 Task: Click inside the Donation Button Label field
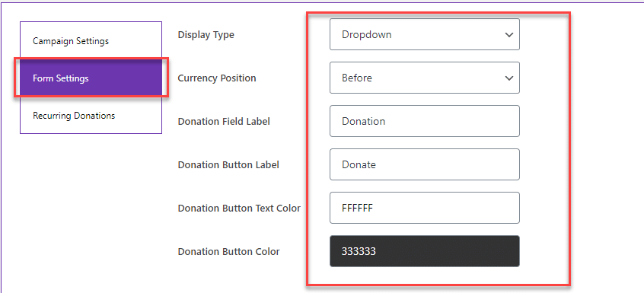coord(425,164)
